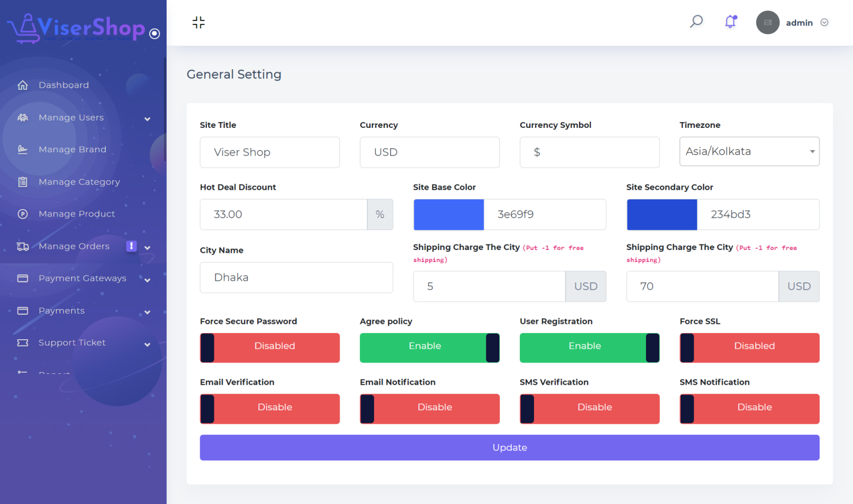
Task: Expand the Manage Users submenu
Action: 147,118
